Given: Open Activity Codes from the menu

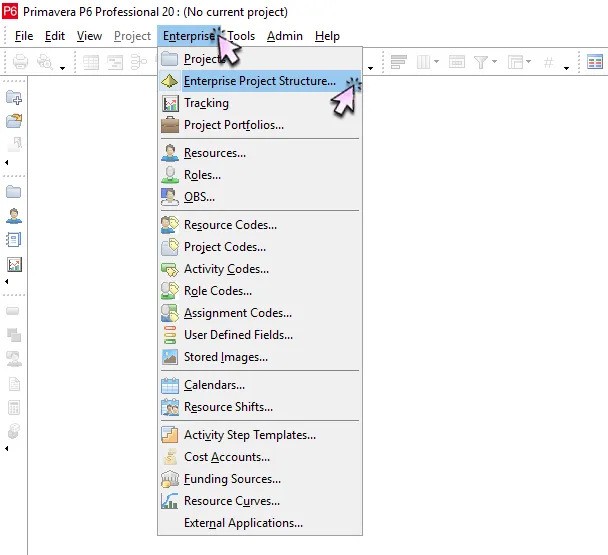Looking at the screenshot, I should coord(260,269).
